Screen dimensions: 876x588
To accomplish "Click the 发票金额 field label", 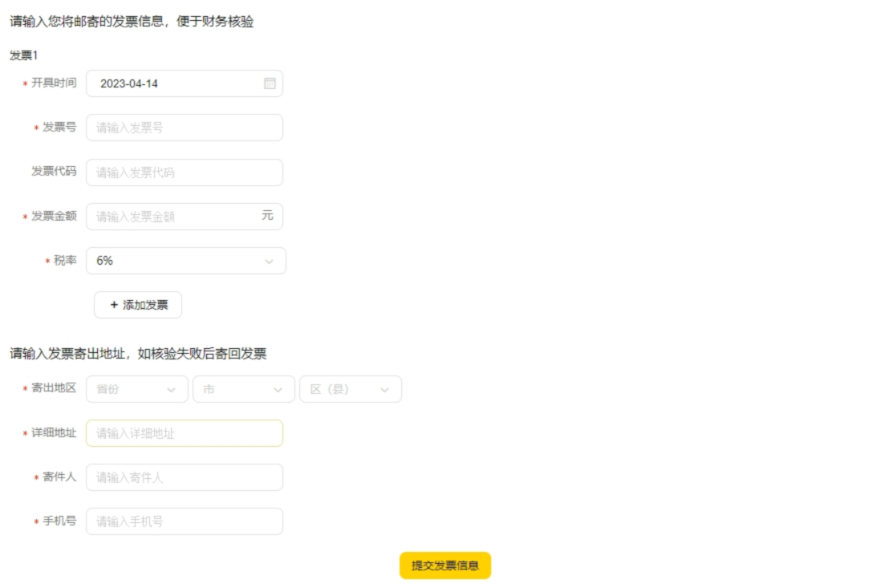I will 54,217.
